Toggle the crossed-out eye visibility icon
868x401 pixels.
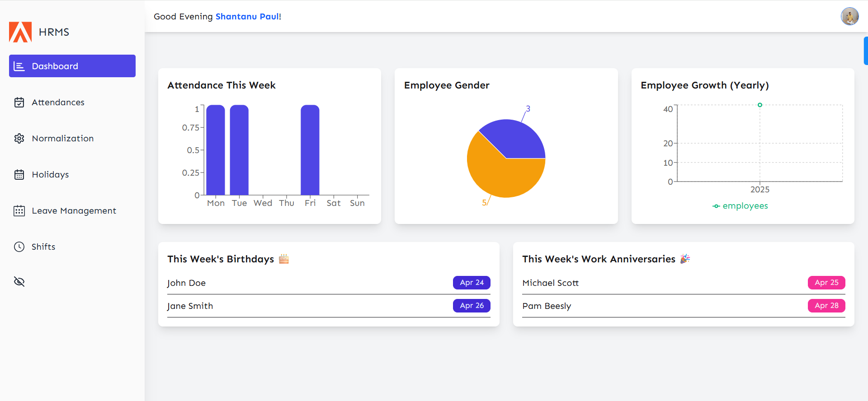(x=19, y=282)
